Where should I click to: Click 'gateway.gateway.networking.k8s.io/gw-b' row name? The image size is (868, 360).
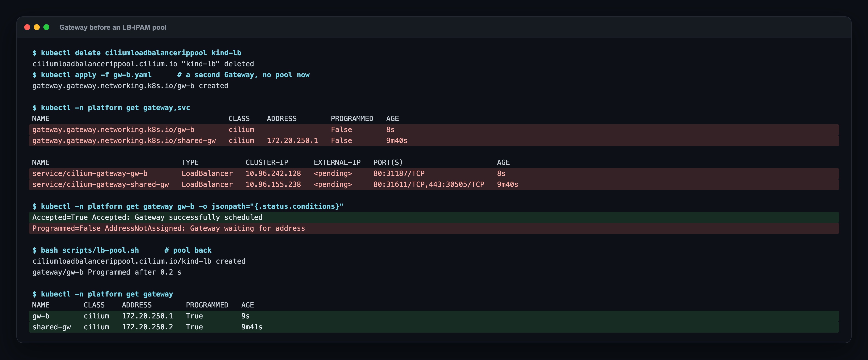[113, 130]
